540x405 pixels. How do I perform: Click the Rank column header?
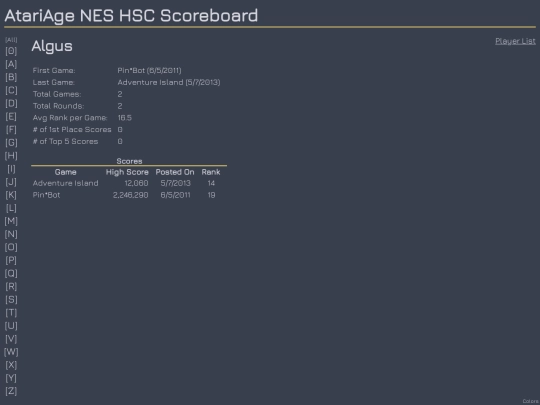click(x=211, y=172)
